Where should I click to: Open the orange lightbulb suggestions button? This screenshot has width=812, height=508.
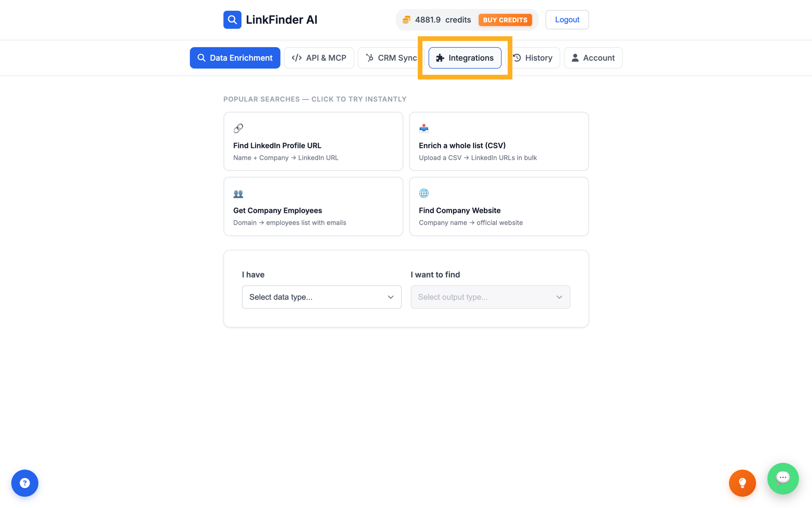[x=742, y=483]
